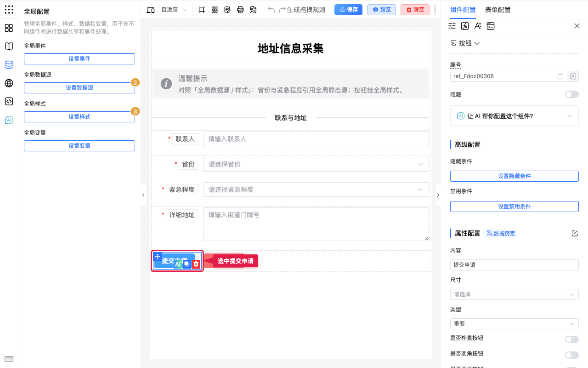Click the red 清空 clear button

click(x=415, y=10)
